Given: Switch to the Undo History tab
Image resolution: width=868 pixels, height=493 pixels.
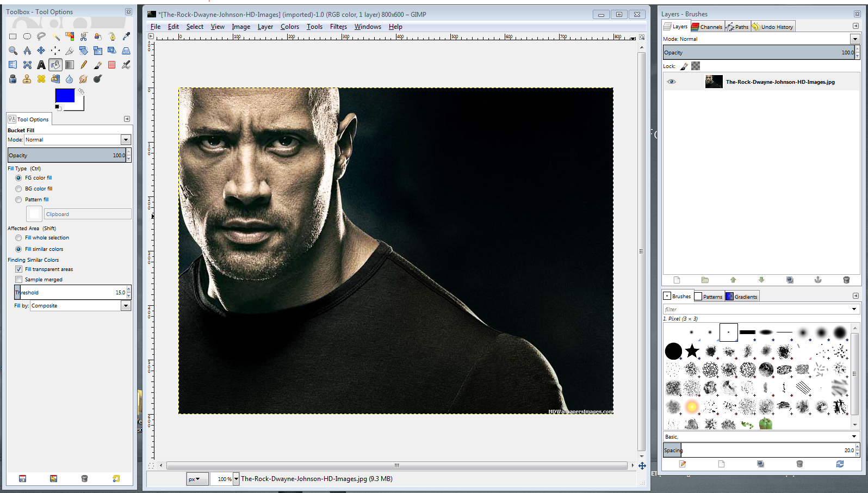Looking at the screenshot, I should point(773,27).
